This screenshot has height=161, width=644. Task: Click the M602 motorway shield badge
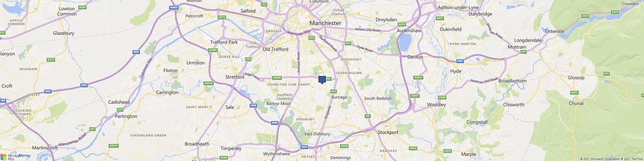(174, 7)
